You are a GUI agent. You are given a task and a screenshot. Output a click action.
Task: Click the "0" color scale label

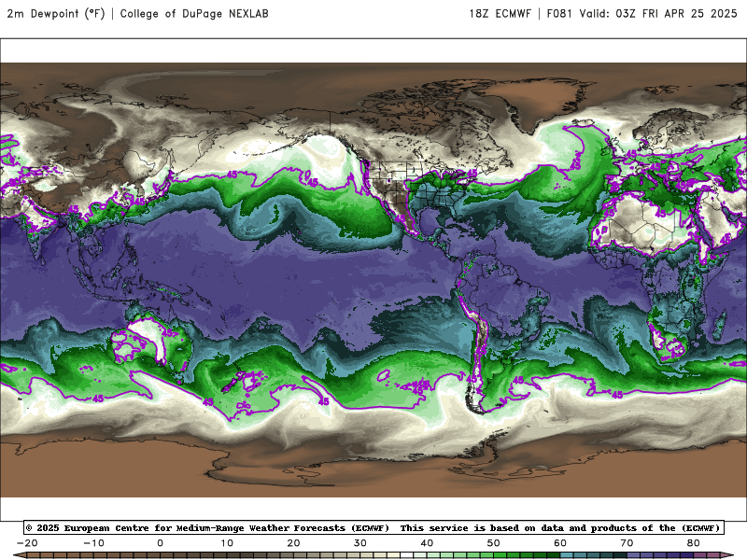pyautogui.click(x=160, y=543)
